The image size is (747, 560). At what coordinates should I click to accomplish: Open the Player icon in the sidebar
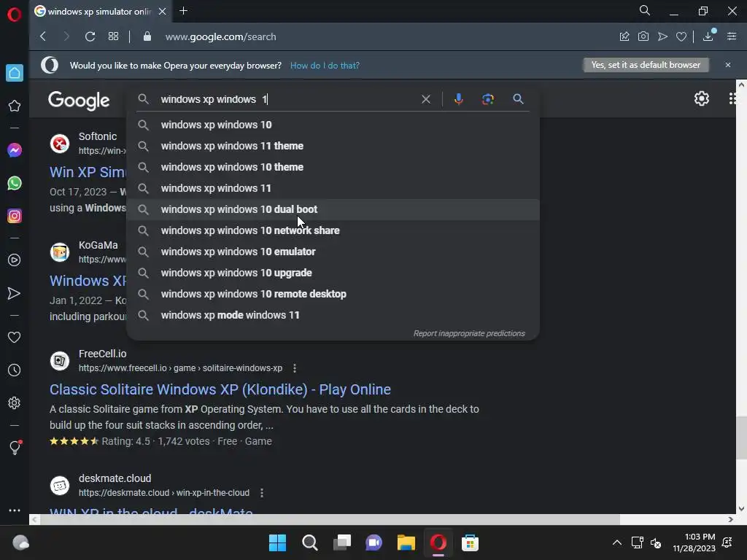(x=15, y=260)
